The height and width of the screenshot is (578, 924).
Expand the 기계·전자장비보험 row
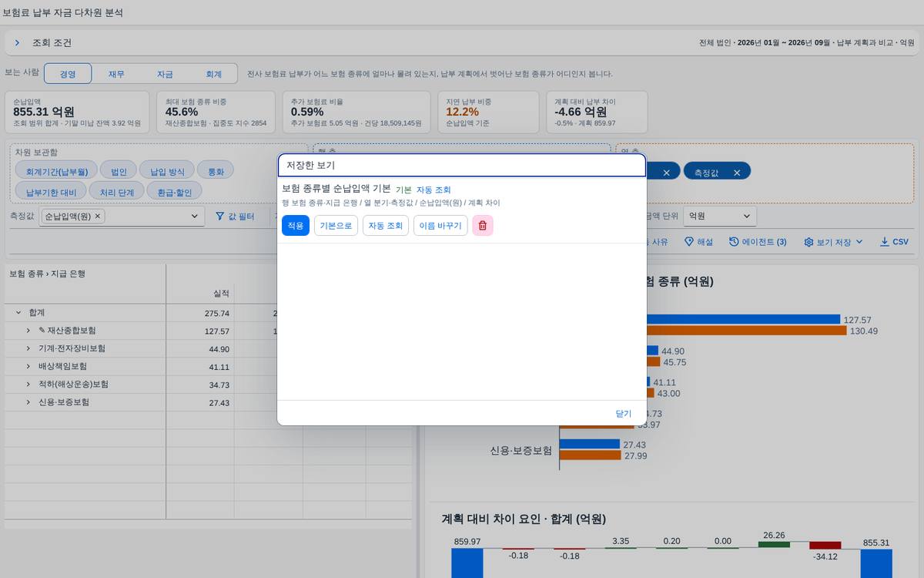(x=28, y=348)
